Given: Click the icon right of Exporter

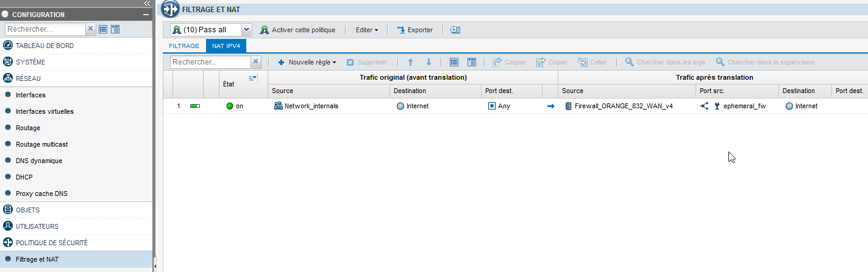Looking at the screenshot, I should click(455, 30).
